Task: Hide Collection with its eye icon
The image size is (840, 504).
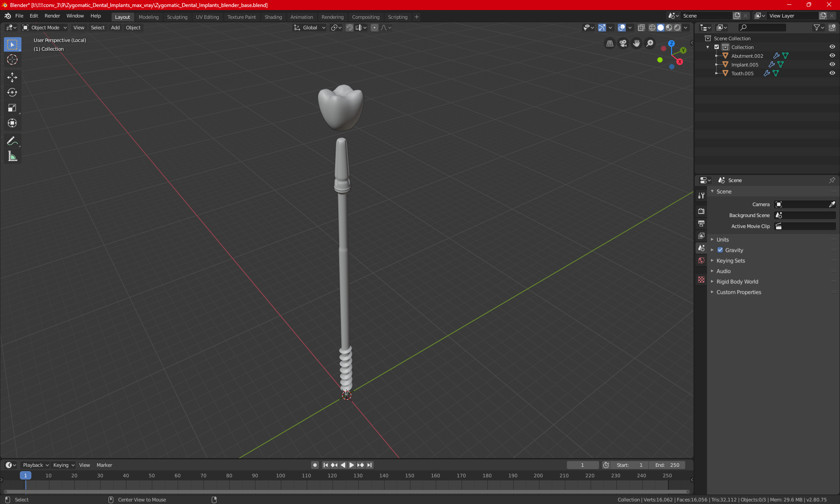Action: pyautogui.click(x=832, y=47)
